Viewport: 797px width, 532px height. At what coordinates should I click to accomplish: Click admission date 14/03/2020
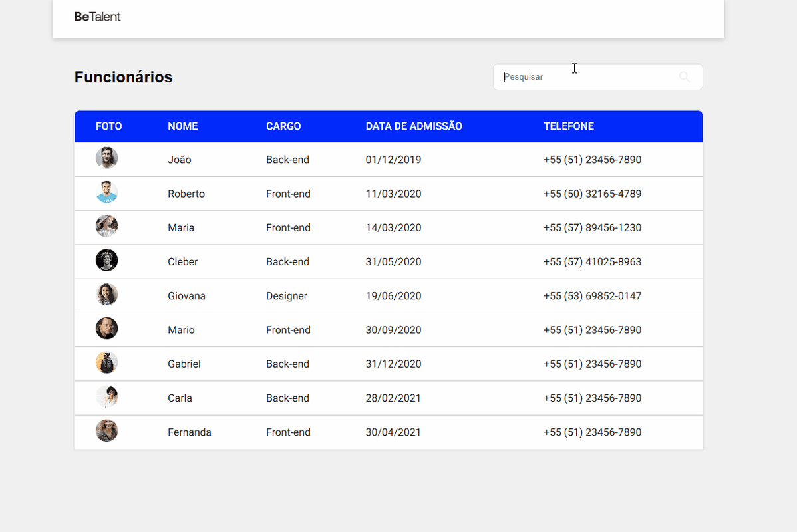tap(393, 227)
